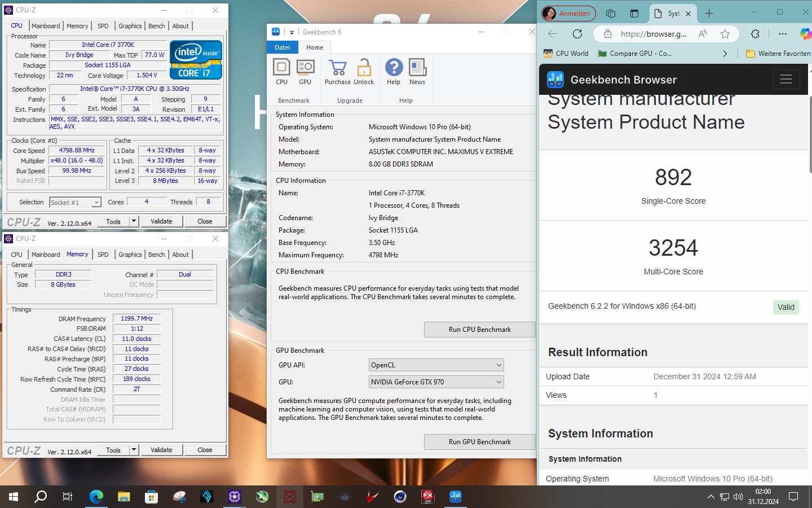Screen dimensions: 812x508
Task: Open a new browser tab with plus
Action: (709, 14)
